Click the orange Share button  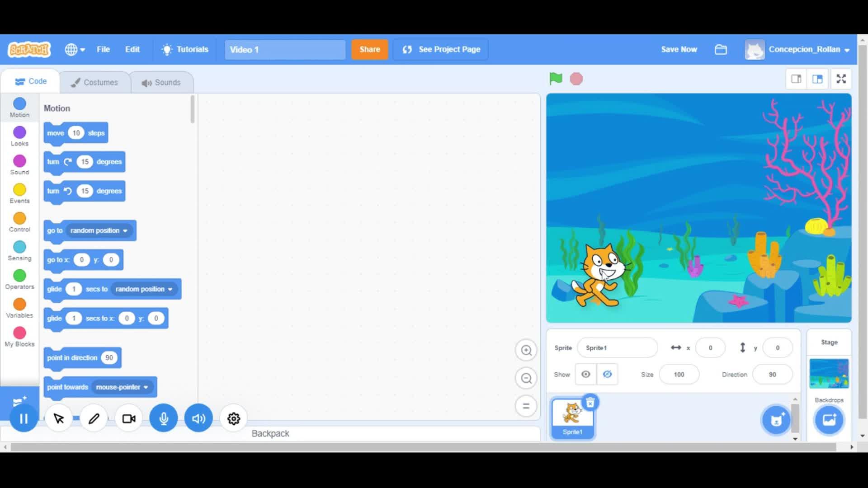click(x=369, y=49)
